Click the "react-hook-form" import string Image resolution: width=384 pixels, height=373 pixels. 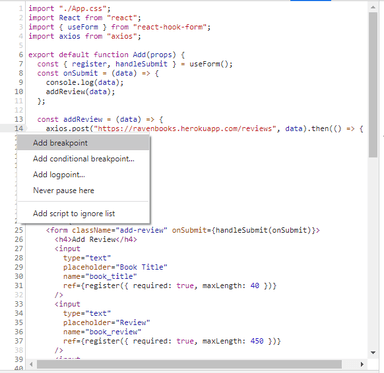tap(170, 27)
